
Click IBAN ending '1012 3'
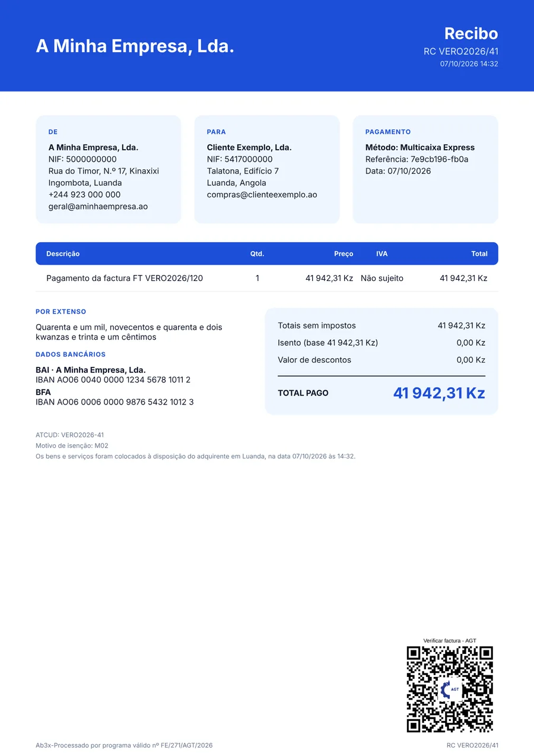tap(115, 402)
